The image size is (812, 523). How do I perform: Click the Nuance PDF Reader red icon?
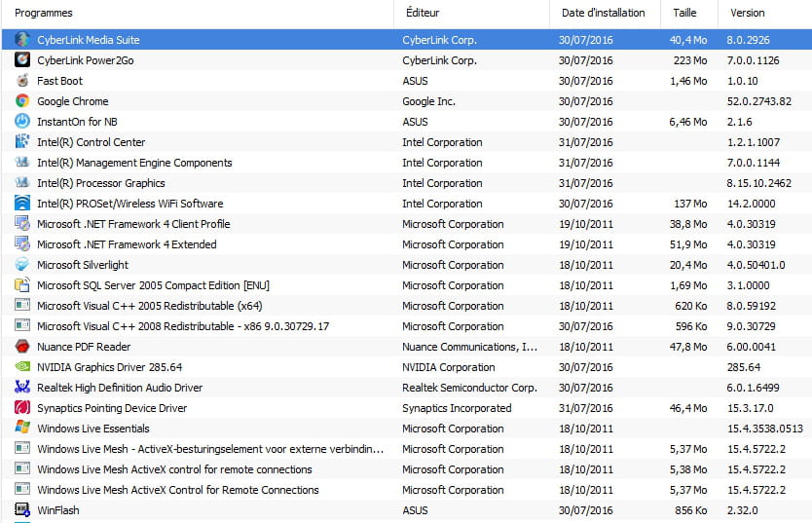point(21,347)
